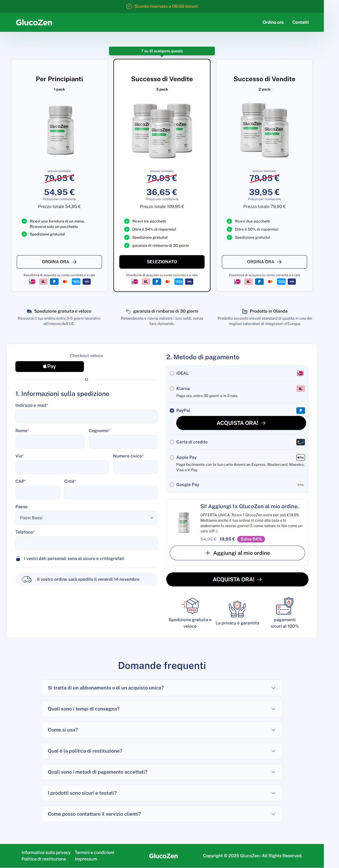Go to Contatti in header navigation
Viewport: 339px width, 868px height.
point(300,22)
